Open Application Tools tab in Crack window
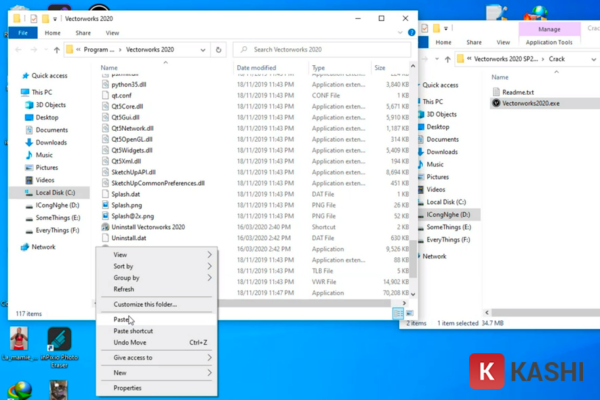Viewport: 600px width, 400px height. pos(549,42)
